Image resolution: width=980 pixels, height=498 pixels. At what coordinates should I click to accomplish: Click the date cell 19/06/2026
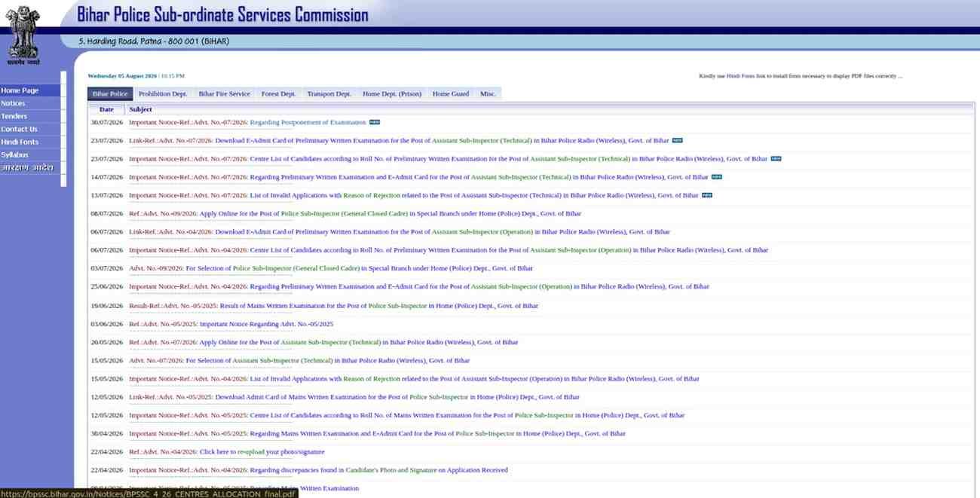click(x=106, y=306)
